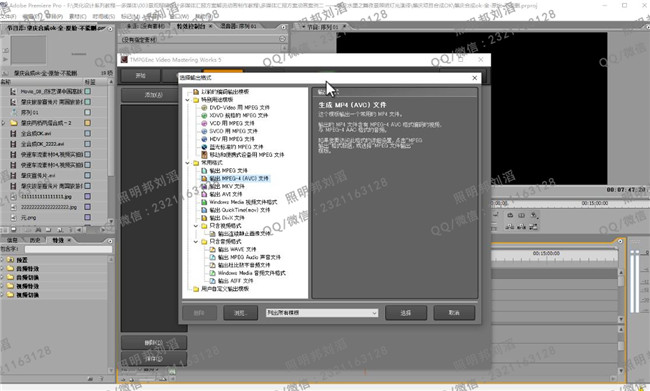Select mobile and portable device MPEG icon
The width and height of the screenshot is (650, 391).
tap(204, 155)
